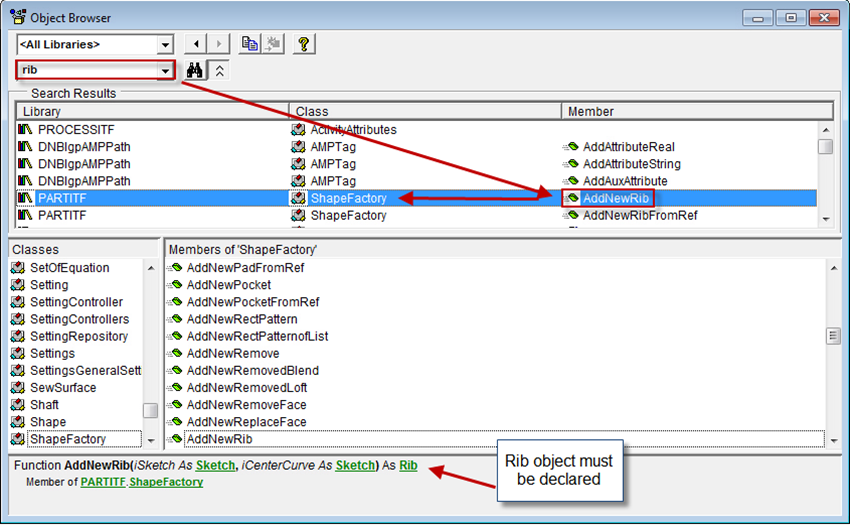This screenshot has height=525, width=850.
Task: Follow the first Sketch link for iSketch
Action: (x=215, y=466)
